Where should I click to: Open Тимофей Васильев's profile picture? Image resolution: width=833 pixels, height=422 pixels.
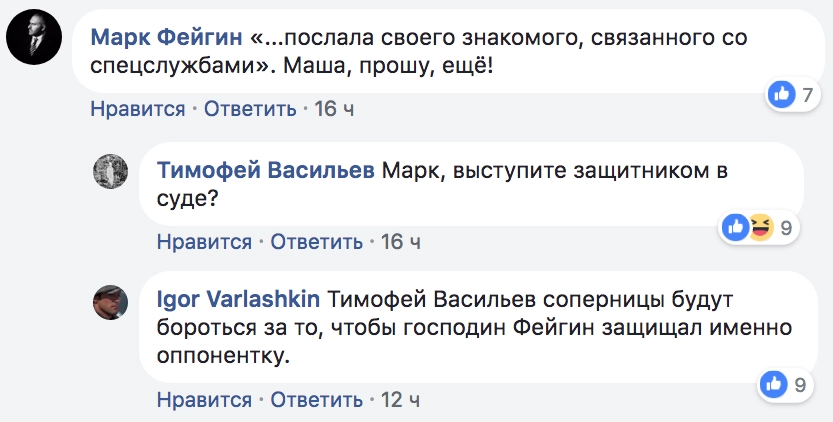pyautogui.click(x=110, y=172)
